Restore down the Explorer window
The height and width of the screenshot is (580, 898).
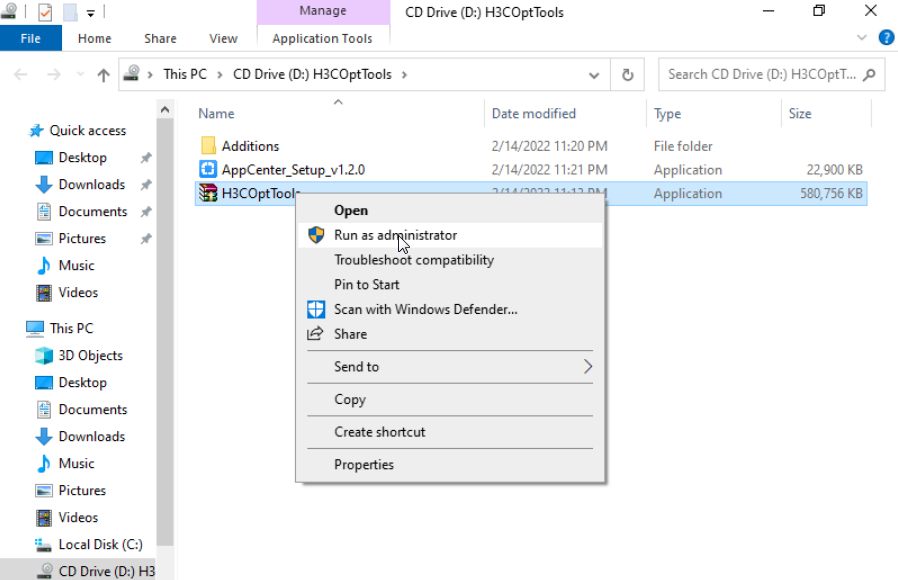pos(820,11)
